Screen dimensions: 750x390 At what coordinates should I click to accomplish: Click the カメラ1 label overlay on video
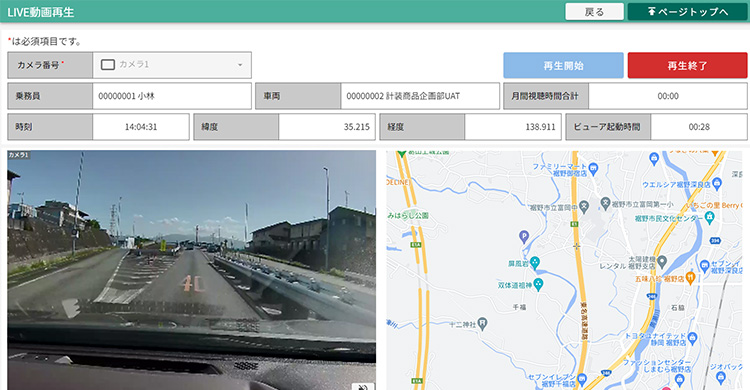19,155
